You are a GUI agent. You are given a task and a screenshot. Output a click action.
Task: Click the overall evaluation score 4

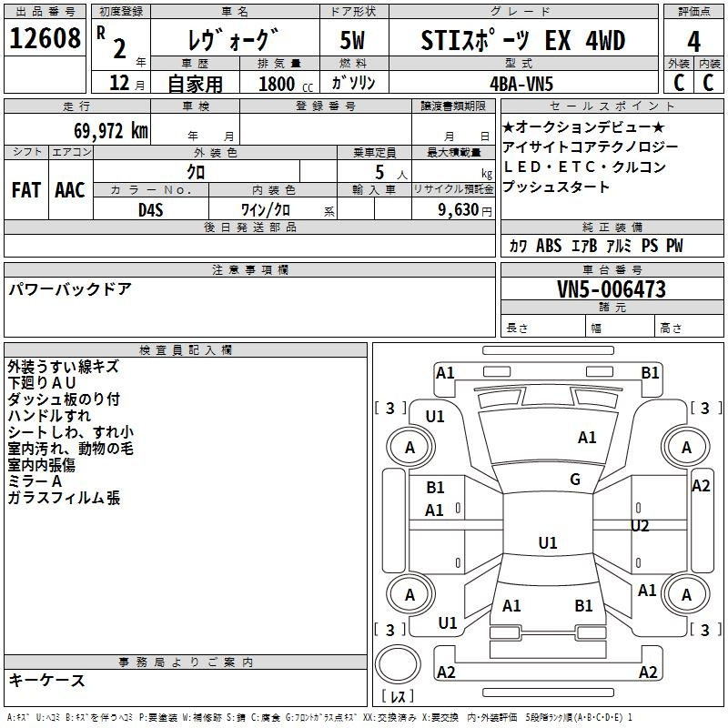693,40
